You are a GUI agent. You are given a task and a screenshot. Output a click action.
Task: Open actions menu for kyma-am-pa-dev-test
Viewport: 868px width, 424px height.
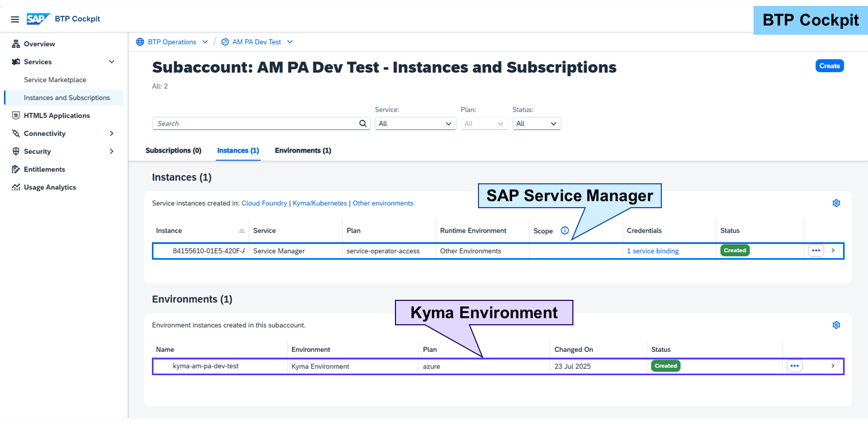(x=795, y=366)
